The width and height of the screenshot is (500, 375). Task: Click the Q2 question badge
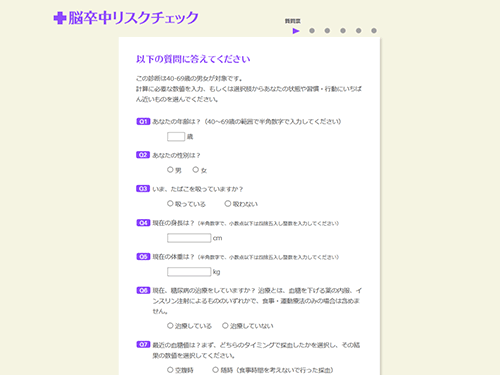click(143, 155)
